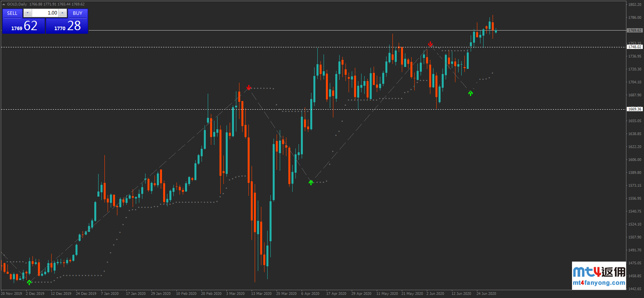Click the buy price 1770.28 panel
Screen dimensions: 644x298
pyautogui.click(x=67, y=26)
